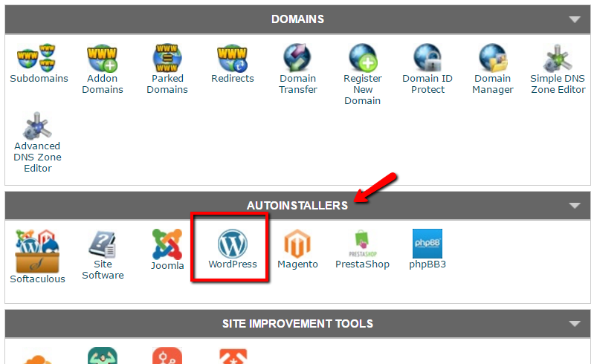This screenshot has width=597, height=364.
Task: Open the Subdomains icon
Action: pyautogui.click(x=36, y=58)
